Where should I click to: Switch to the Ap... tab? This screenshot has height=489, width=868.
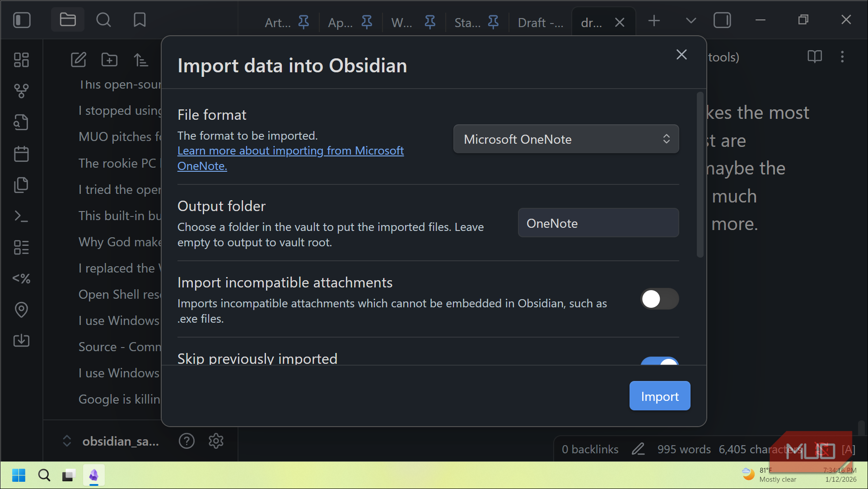click(341, 22)
